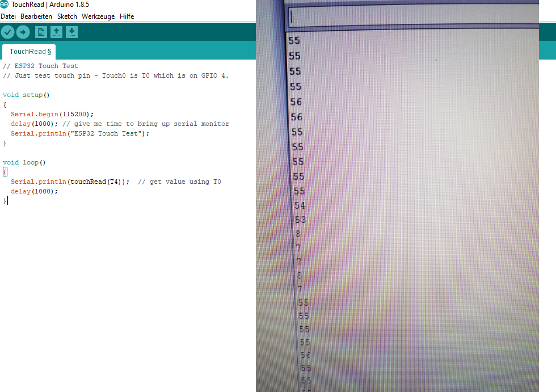Click the first 'delay(1000);' in setup

pos(34,124)
